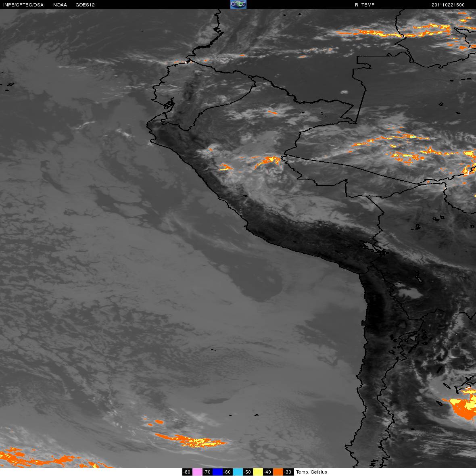Select the yellow legend color swatch
Image resolution: width=476 pixels, height=476 pixels.
pos(258,472)
